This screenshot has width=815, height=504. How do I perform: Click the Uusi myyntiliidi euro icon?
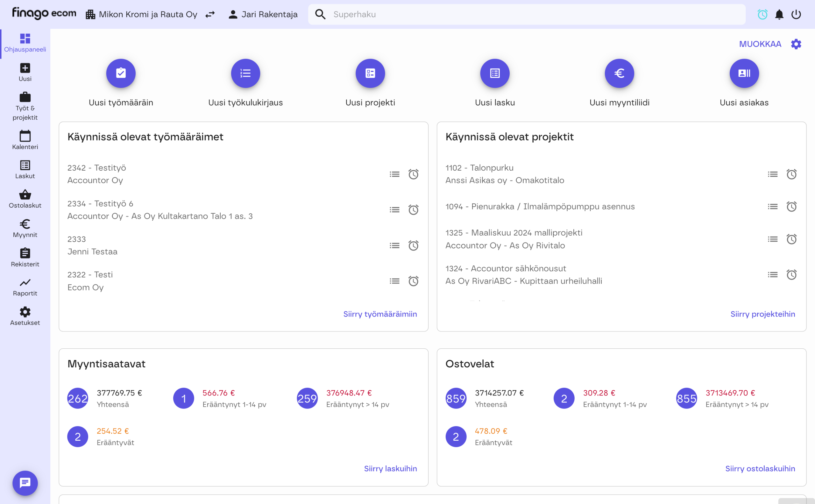[619, 73]
